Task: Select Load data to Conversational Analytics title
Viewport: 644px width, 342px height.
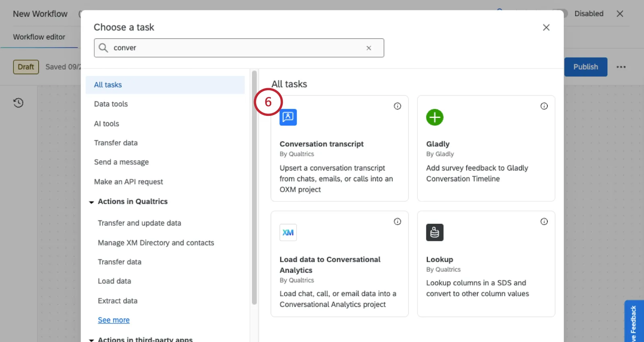Action: click(330, 265)
